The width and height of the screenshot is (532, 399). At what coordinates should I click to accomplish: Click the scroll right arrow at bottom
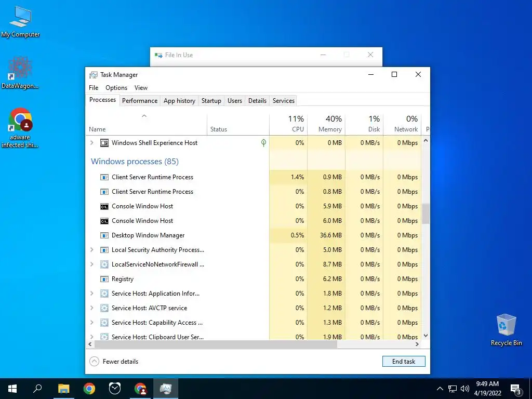coord(417,344)
